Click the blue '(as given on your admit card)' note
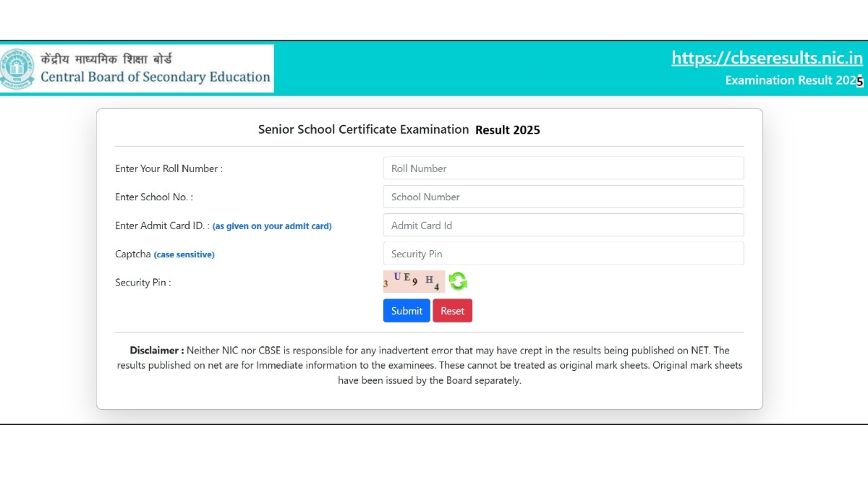868x488 pixels. [x=272, y=226]
